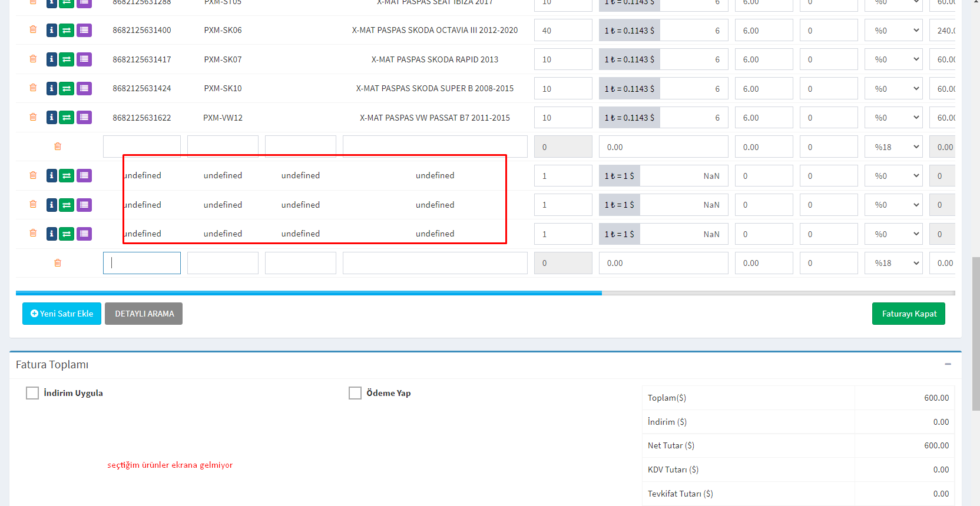Expand %0 tax dropdown on first undefined row
The height and width of the screenshot is (506, 980).
pyautogui.click(x=893, y=176)
